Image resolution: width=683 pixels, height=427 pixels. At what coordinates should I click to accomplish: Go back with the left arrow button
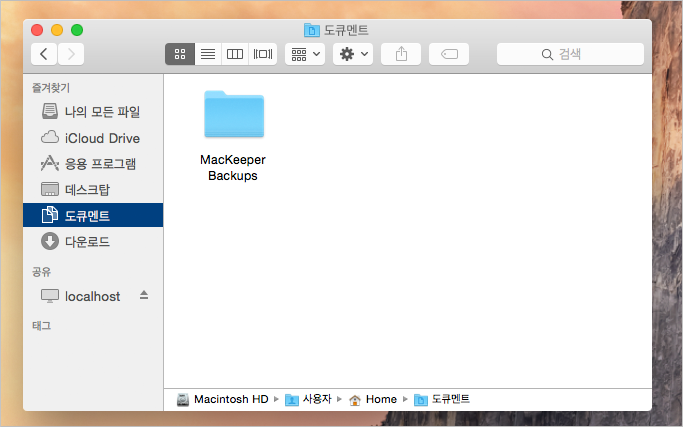(44, 54)
